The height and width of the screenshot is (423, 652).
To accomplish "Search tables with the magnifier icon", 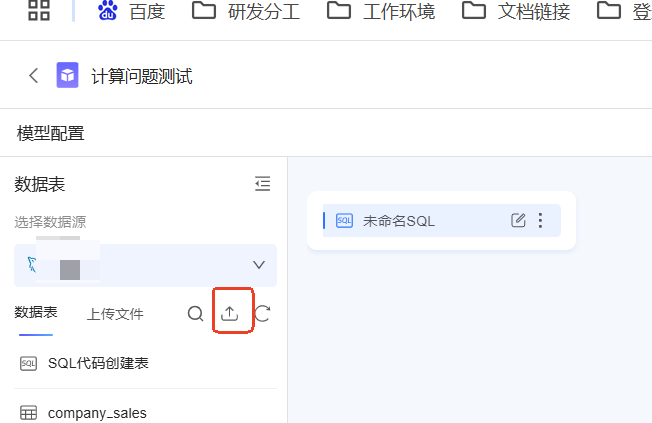I will click(195, 314).
